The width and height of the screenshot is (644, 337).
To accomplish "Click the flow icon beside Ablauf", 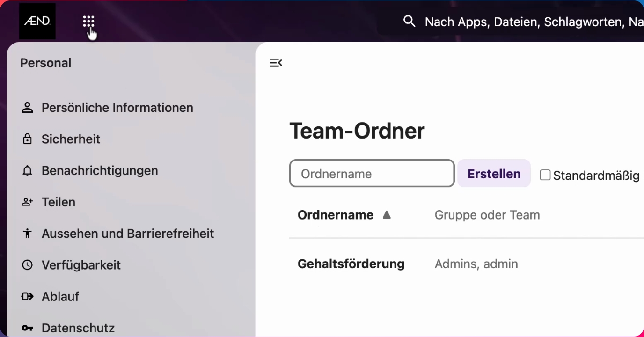I will [x=28, y=296].
